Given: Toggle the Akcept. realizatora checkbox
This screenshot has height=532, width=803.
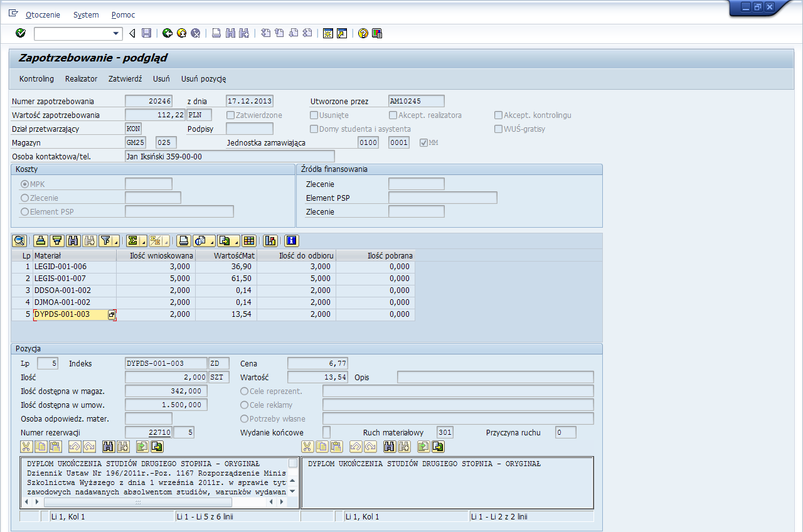Looking at the screenshot, I should [393, 115].
